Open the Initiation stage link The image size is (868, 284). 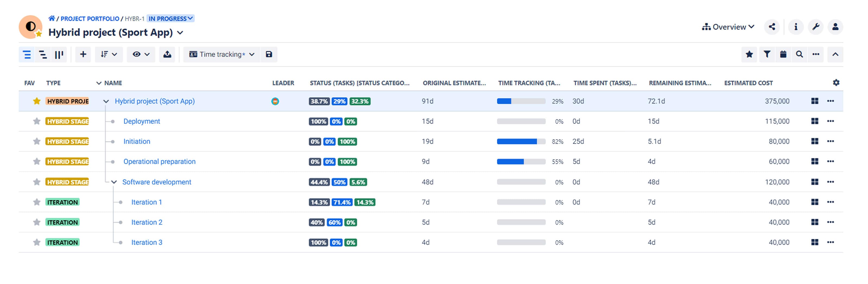tap(136, 141)
